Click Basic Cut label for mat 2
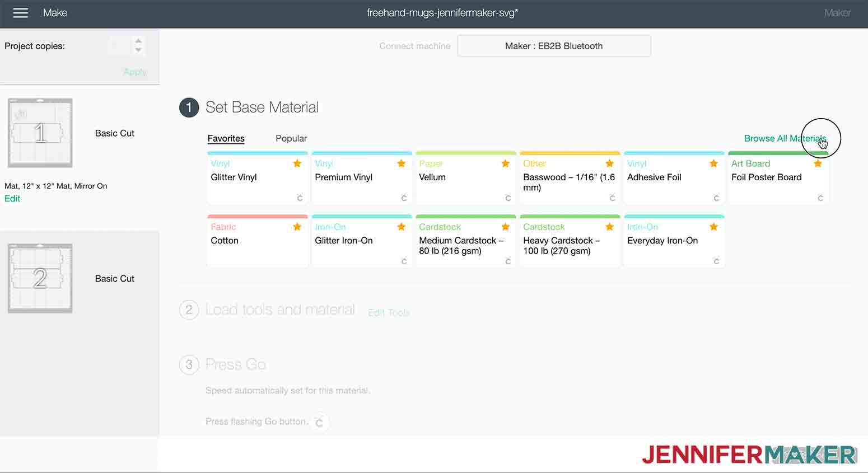This screenshot has height=473, width=868. click(115, 279)
